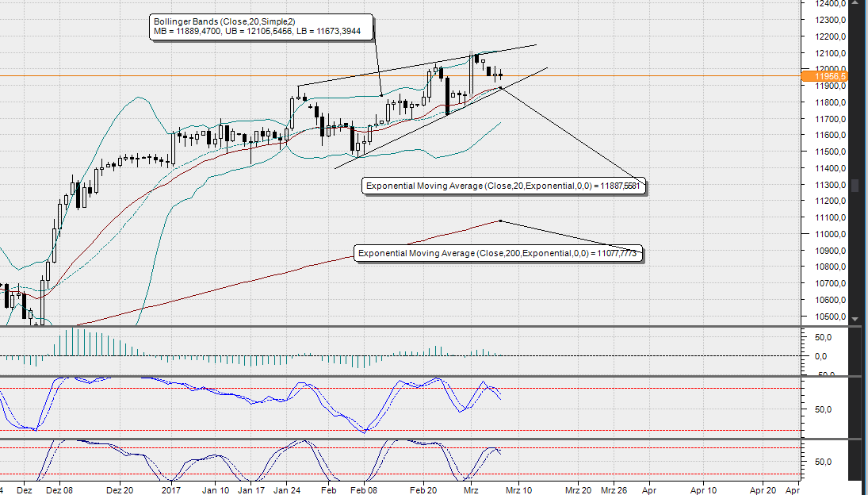Click the Feb 20 date label
The height and width of the screenshot is (495, 868).
423,490
